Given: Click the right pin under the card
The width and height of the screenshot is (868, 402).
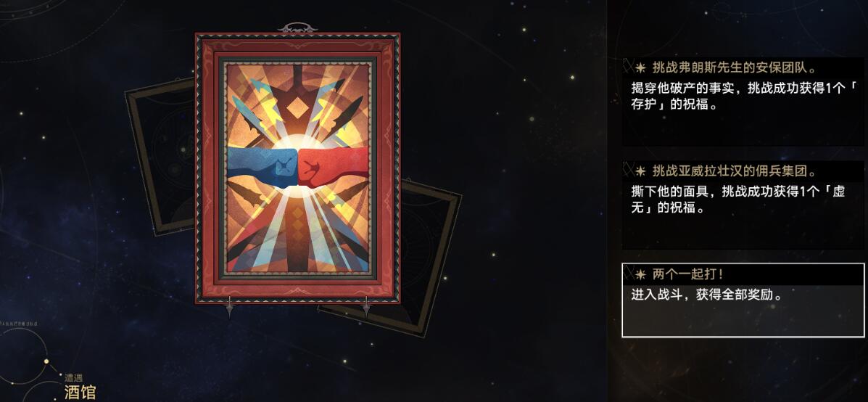Looking at the screenshot, I should pyautogui.click(x=365, y=306).
